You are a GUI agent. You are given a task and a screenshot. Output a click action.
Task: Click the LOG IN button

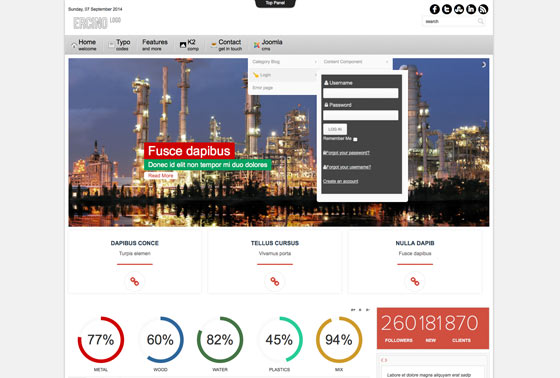coord(335,129)
